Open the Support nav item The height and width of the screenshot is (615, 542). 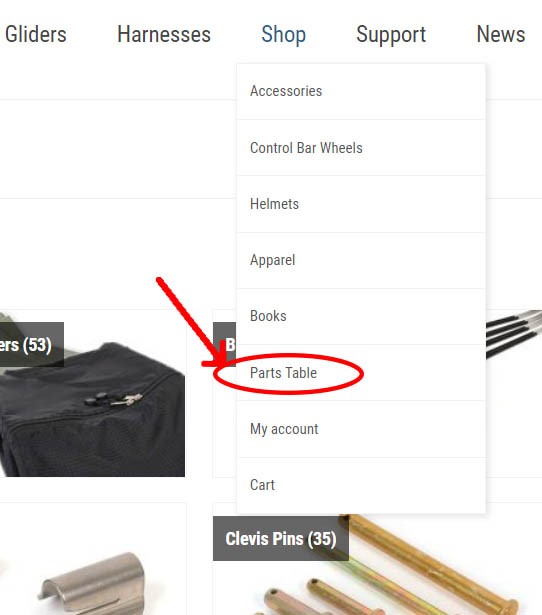[x=391, y=35]
